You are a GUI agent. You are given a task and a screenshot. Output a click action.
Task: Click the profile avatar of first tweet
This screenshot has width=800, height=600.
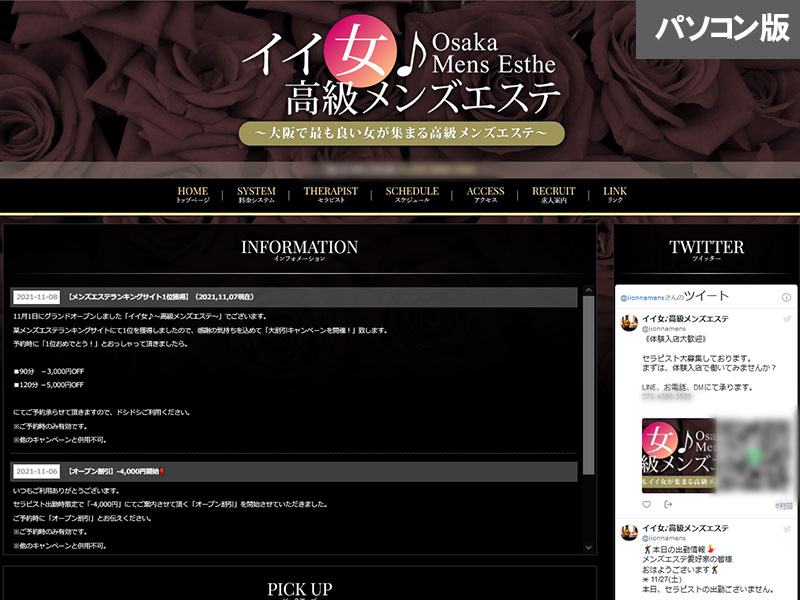pos(630,322)
